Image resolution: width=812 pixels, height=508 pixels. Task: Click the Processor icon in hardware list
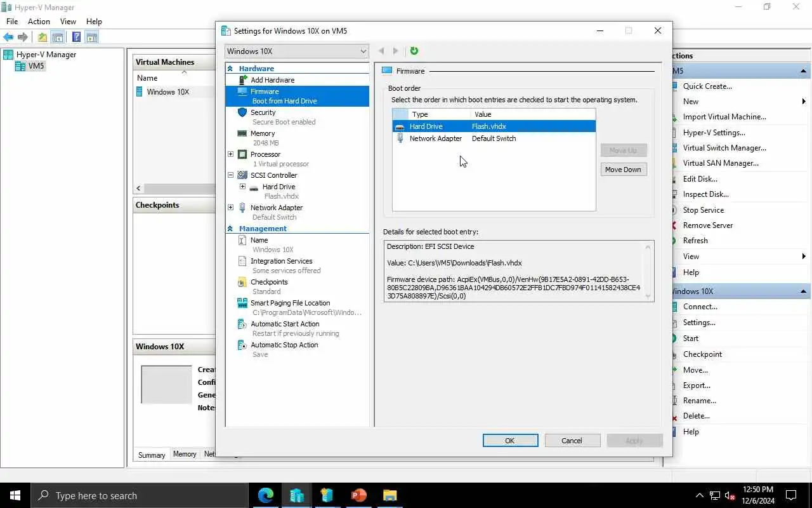tap(242, 154)
